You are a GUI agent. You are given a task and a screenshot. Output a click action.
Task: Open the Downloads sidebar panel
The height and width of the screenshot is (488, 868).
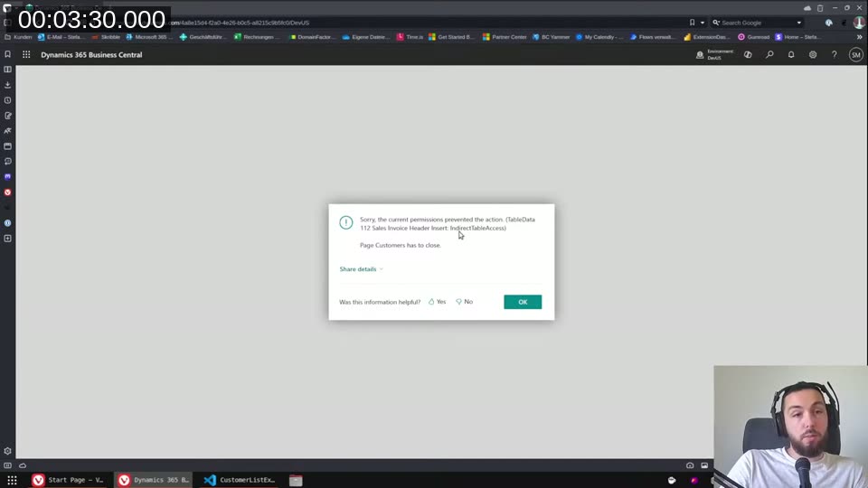pyautogui.click(x=8, y=85)
